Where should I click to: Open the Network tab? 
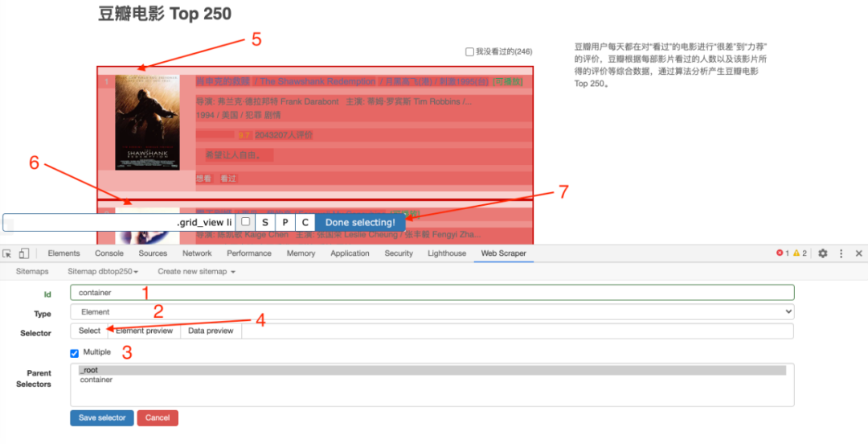197,253
